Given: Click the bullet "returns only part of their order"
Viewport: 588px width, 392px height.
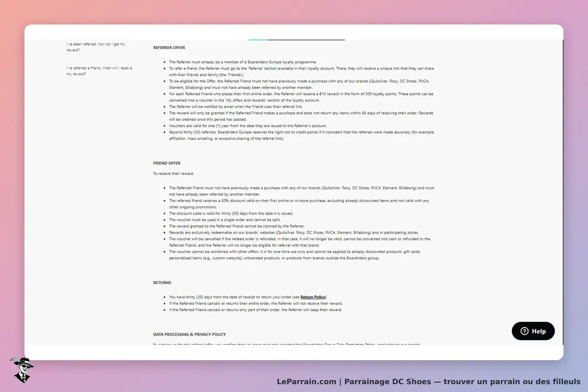Looking at the screenshot, I should (x=255, y=310).
